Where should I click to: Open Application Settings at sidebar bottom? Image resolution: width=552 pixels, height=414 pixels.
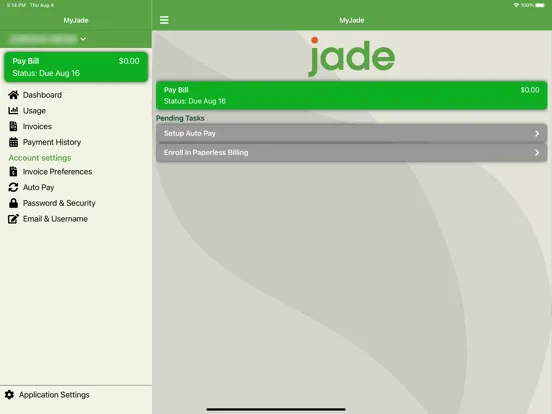54,395
